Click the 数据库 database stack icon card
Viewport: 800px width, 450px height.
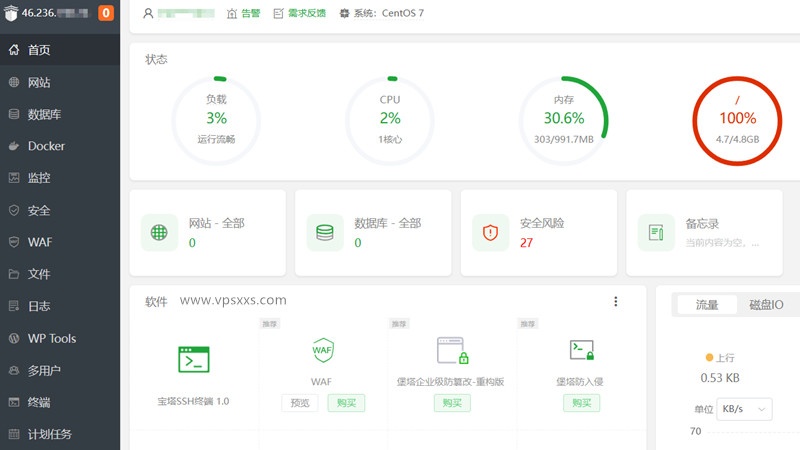coord(325,233)
